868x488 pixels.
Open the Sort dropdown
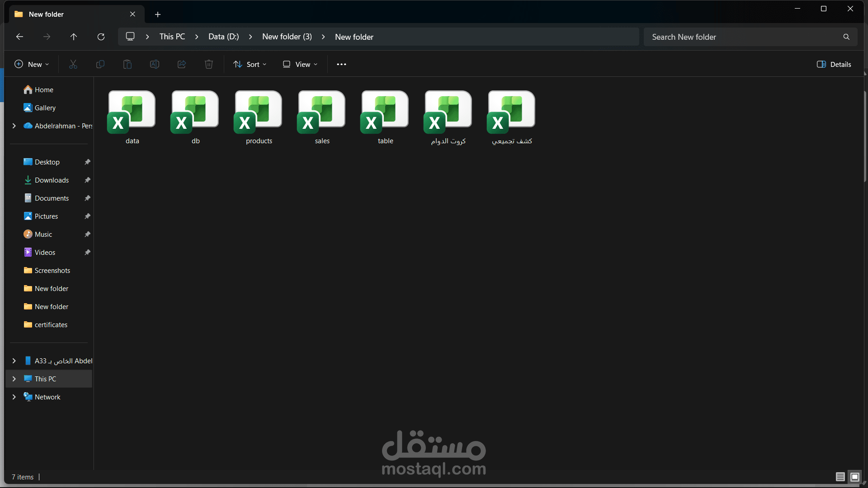[250, 64]
